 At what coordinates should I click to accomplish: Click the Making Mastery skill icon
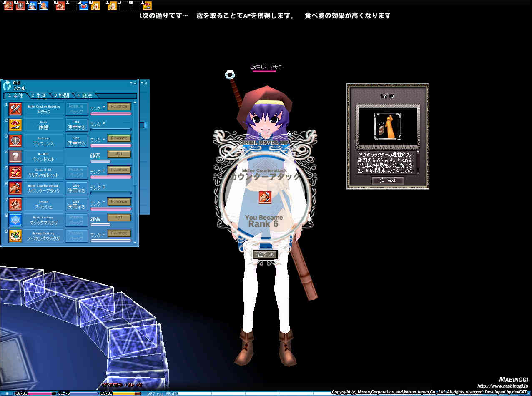click(x=15, y=236)
